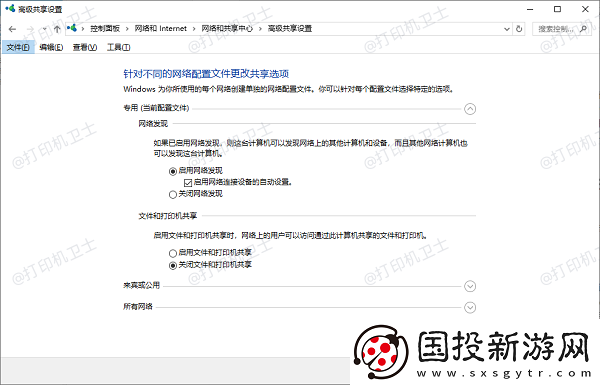Expand the 来宾或公用 section
600x385 pixels.
coord(470,286)
